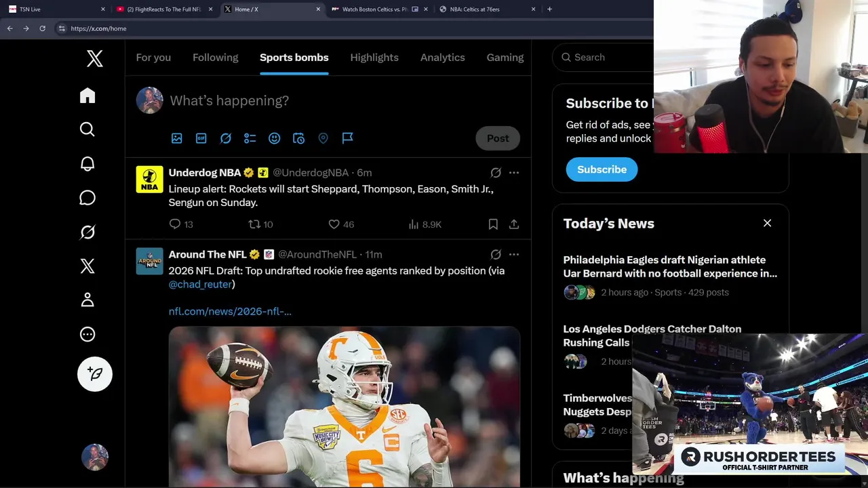This screenshot has width=868, height=488.
Task: Click Grok enhance icon in composer toolbar
Action: (226, 138)
